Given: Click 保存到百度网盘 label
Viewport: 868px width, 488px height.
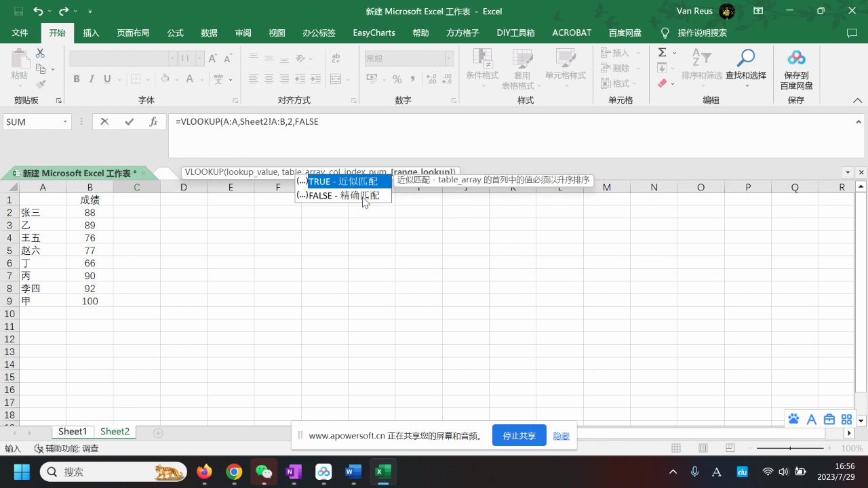Looking at the screenshot, I should (x=796, y=81).
